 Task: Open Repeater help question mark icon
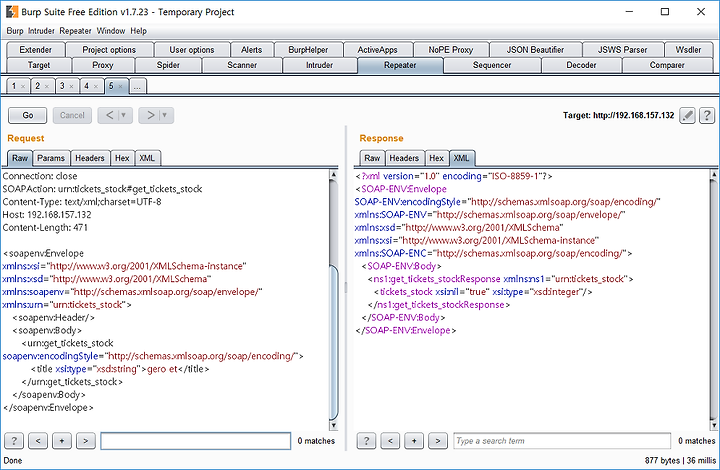pos(707,115)
